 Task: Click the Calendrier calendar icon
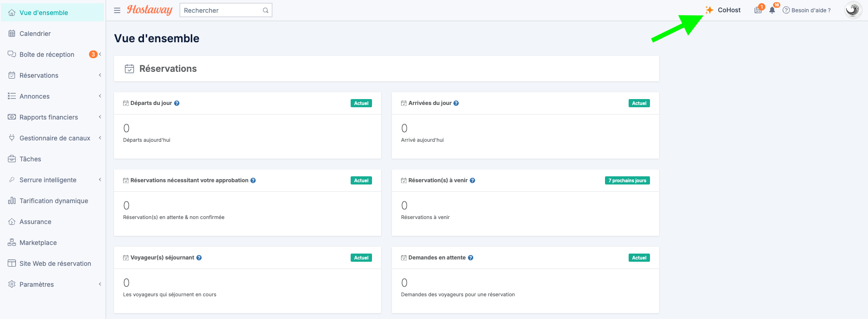[12, 34]
